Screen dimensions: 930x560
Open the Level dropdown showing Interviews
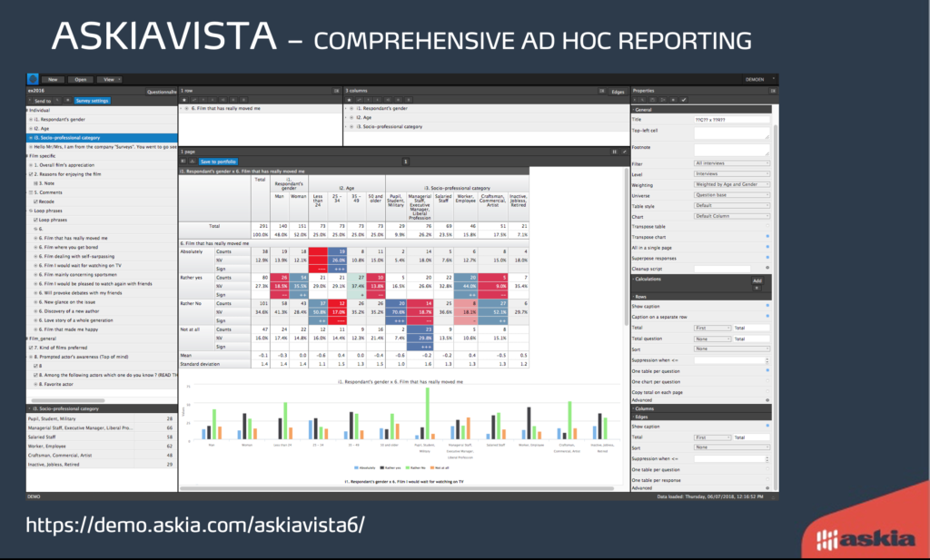click(732, 173)
